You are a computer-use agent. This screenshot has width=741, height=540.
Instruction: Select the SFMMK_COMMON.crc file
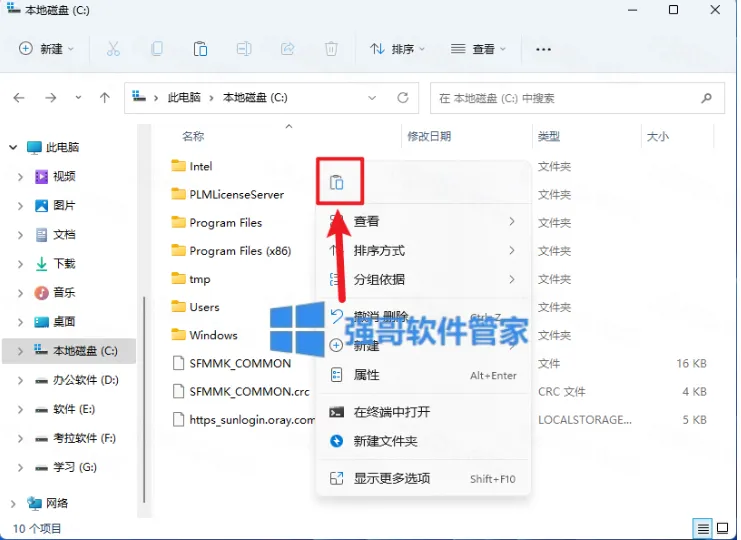pyautogui.click(x=241, y=391)
